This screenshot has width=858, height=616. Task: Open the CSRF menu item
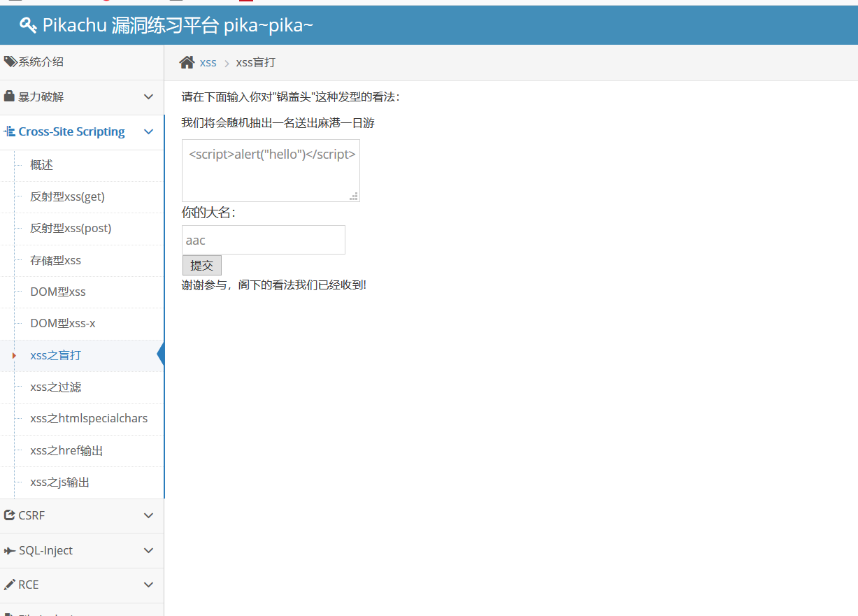click(82, 516)
